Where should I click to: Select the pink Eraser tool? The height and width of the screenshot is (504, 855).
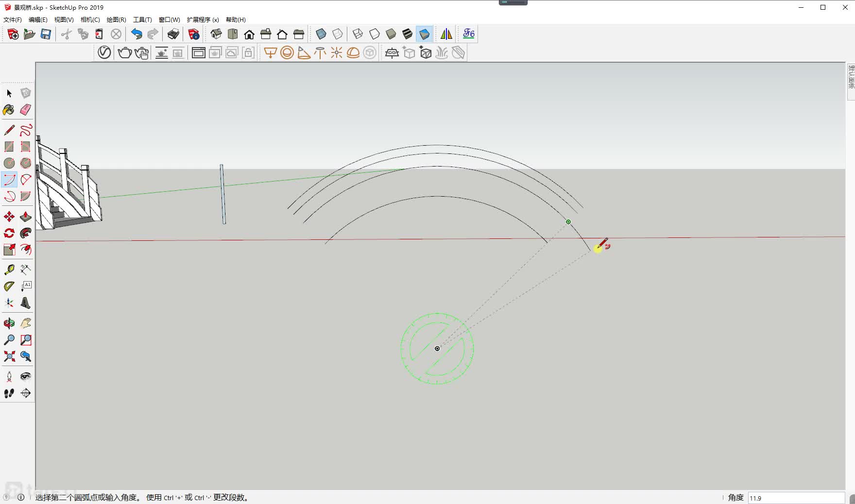(26, 110)
